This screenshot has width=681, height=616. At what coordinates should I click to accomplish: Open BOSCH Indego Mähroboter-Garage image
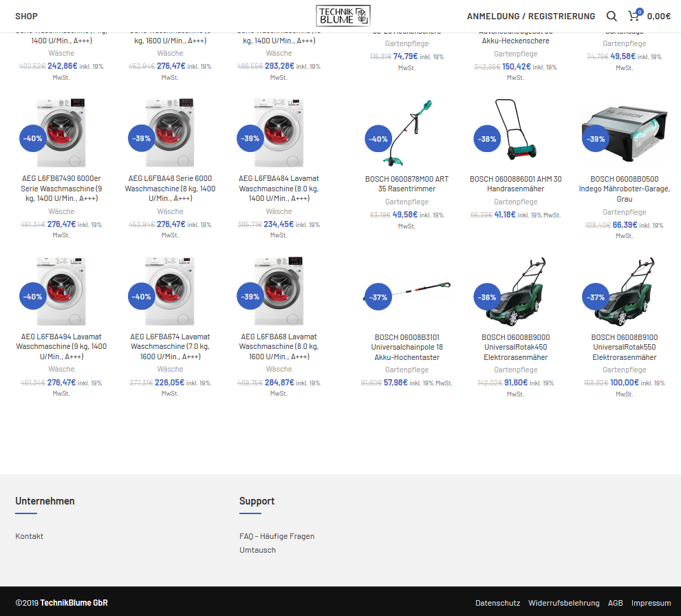tap(625, 133)
